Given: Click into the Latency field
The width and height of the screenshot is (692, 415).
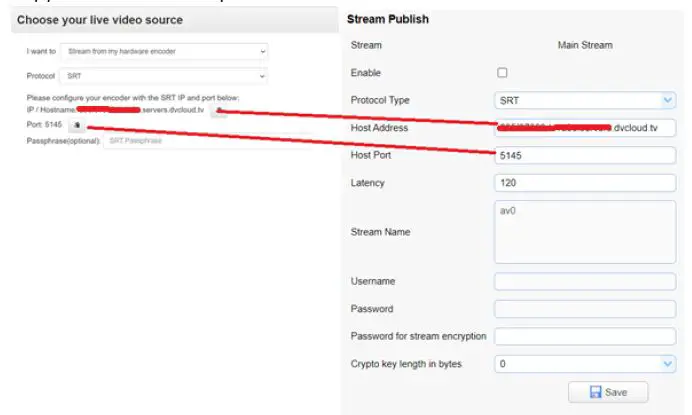Looking at the screenshot, I should (x=585, y=183).
